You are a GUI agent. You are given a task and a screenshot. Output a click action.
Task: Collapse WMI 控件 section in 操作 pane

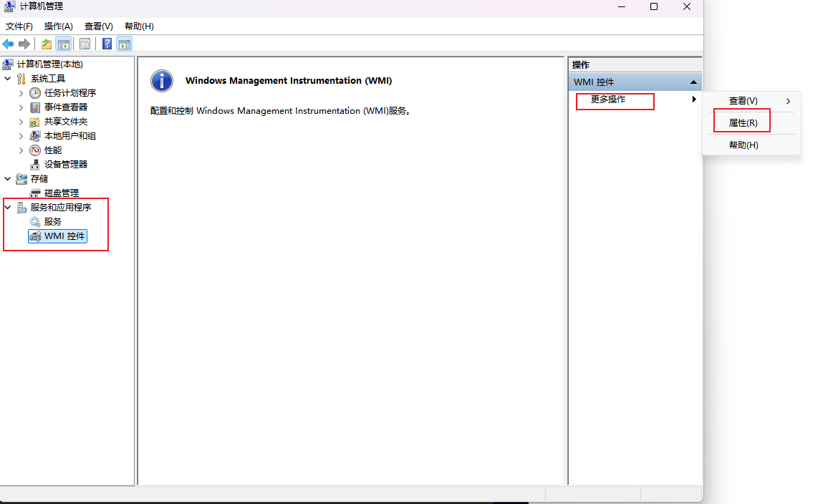(x=693, y=82)
